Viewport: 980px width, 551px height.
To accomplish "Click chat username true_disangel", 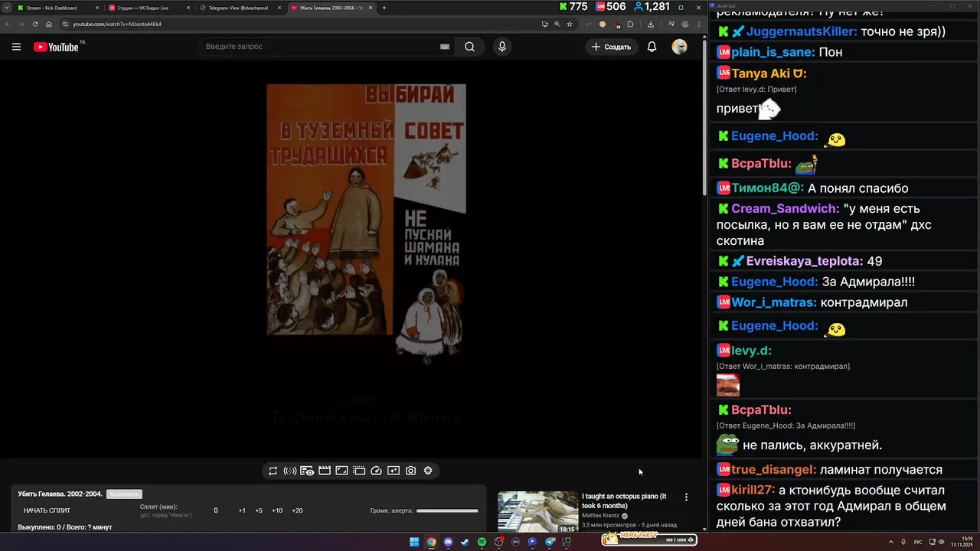I will click(773, 470).
